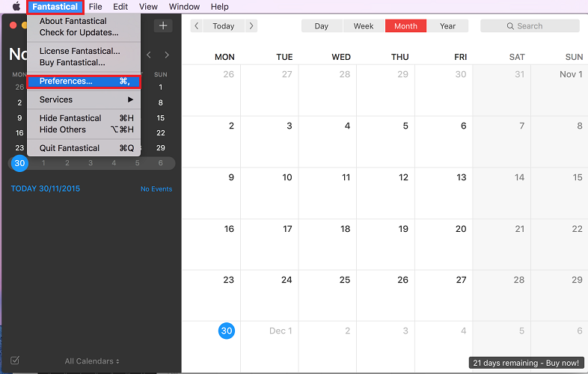Switch to Day view

(x=322, y=26)
